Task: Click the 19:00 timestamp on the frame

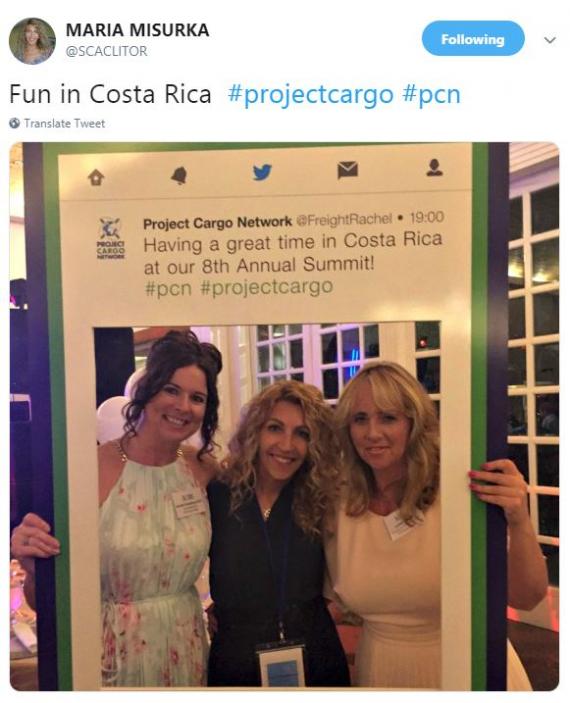Action: [427, 217]
